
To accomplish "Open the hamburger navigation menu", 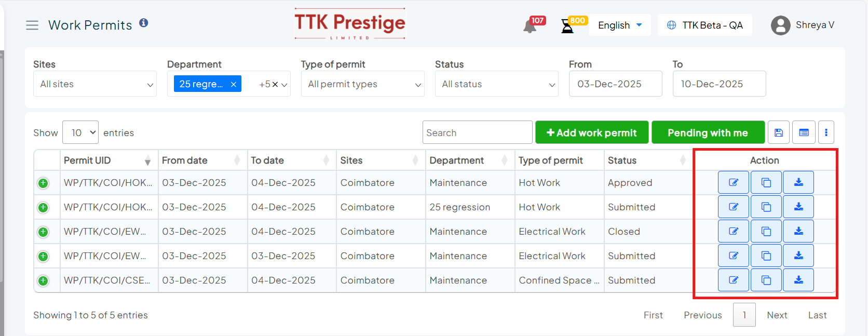I will click(32, 25).
